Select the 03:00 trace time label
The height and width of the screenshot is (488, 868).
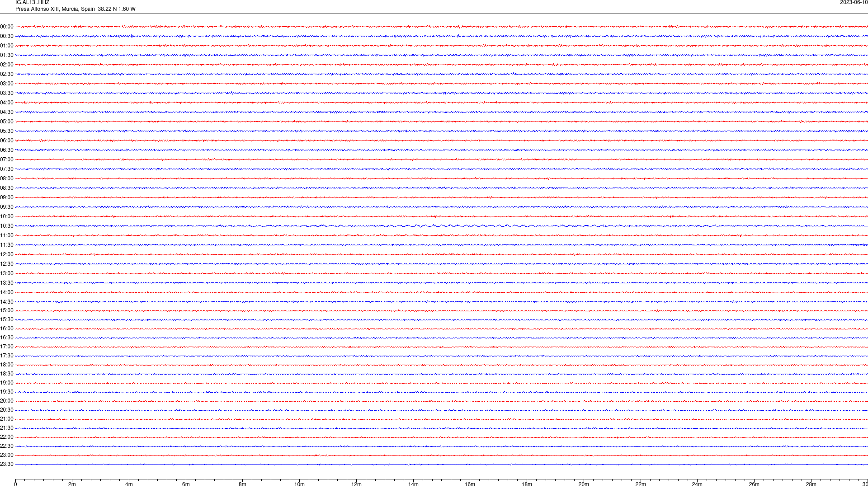tap(7, 84)
